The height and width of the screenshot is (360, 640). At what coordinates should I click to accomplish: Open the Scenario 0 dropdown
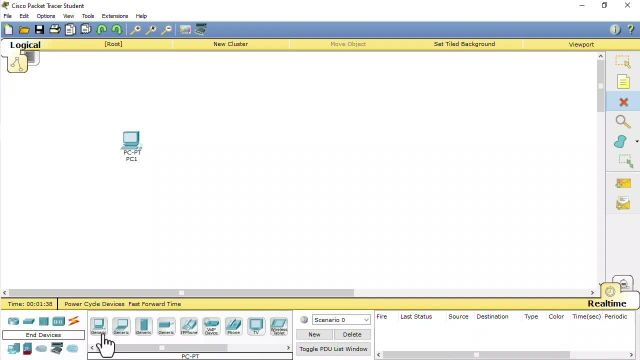(341, 320)
